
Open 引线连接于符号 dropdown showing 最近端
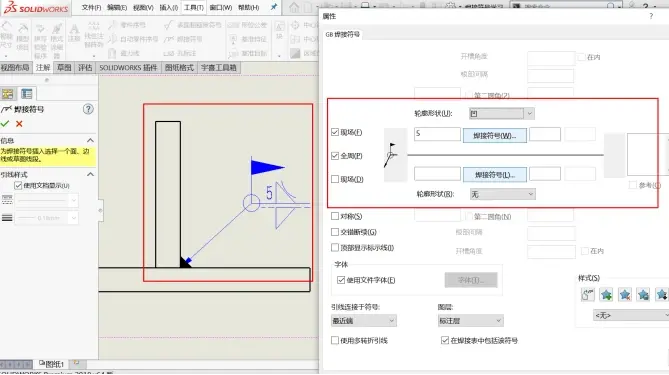[364, 320]
